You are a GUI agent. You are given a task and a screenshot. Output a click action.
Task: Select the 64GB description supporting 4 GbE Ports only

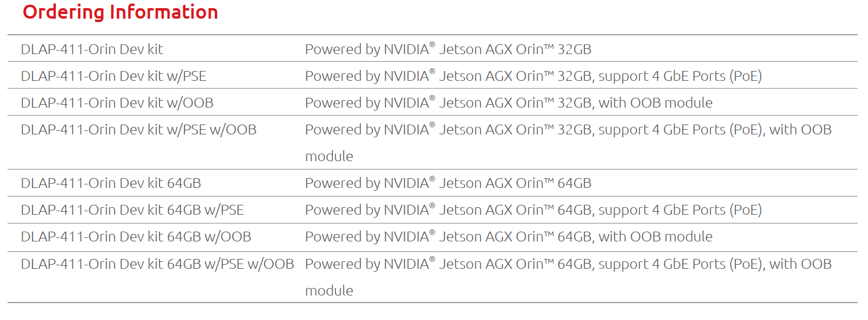pyautogui.click(x=533, y=210)
